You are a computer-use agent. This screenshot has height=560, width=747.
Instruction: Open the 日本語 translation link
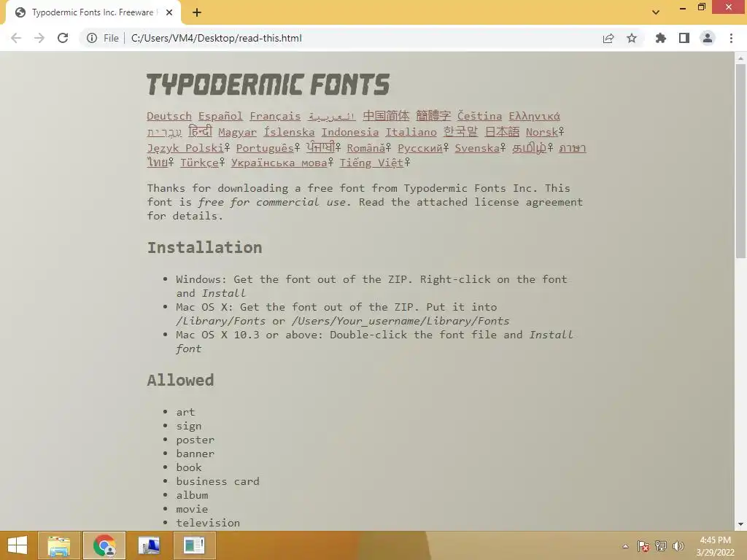point(502,131)
